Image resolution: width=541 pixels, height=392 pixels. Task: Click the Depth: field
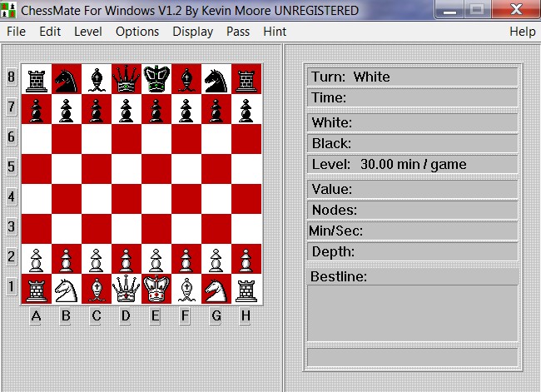click(413, 251)
